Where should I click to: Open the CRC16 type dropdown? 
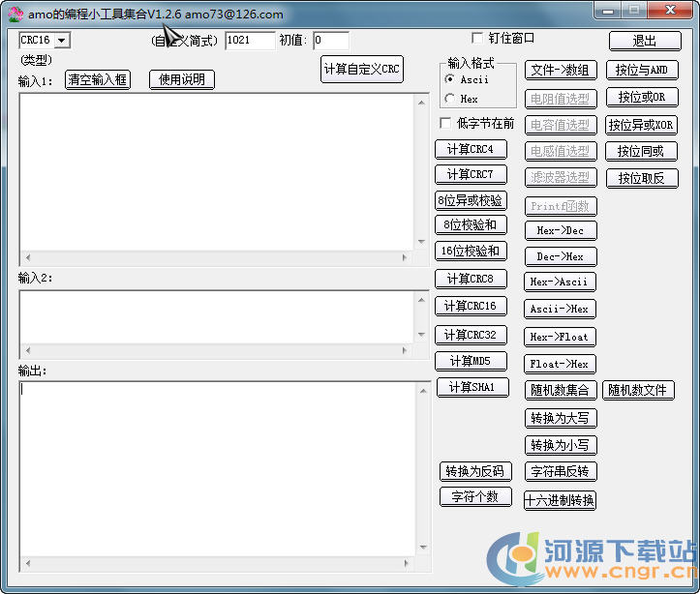coord(62,41)
